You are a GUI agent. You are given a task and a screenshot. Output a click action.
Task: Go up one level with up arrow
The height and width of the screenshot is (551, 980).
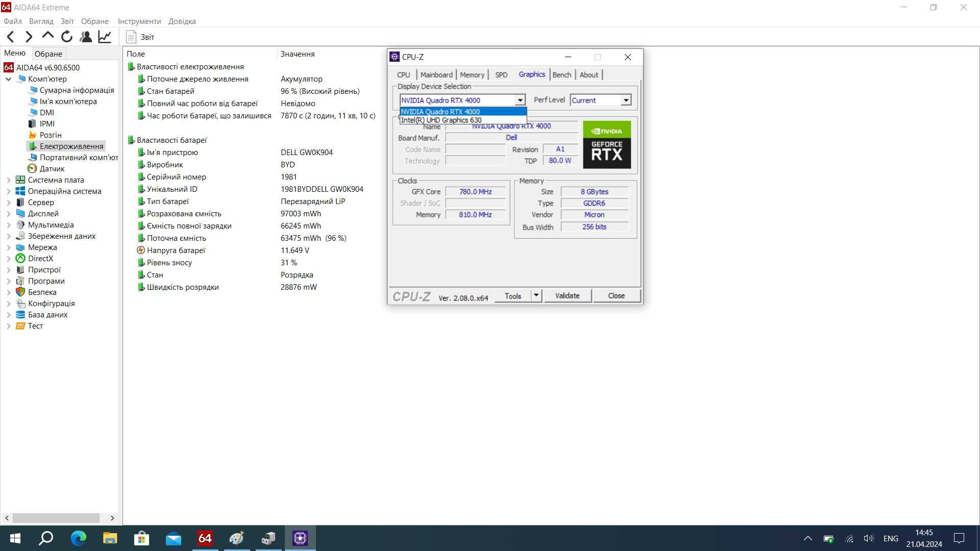(x=48, y=36)
